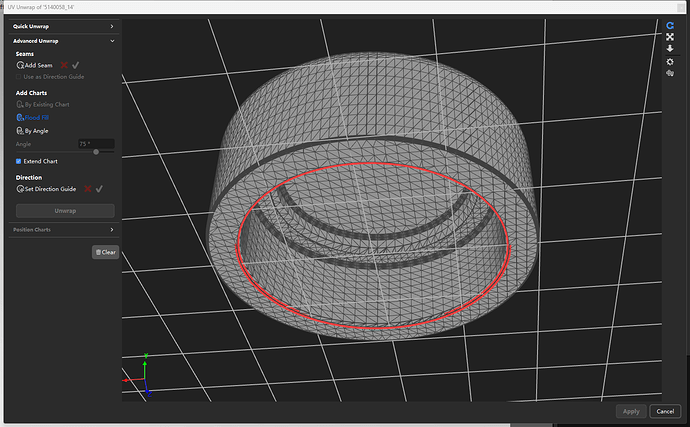This screenshot has width=690, height=427.
Task: Click the Angle value field 75°
Action: coord(96,144)
